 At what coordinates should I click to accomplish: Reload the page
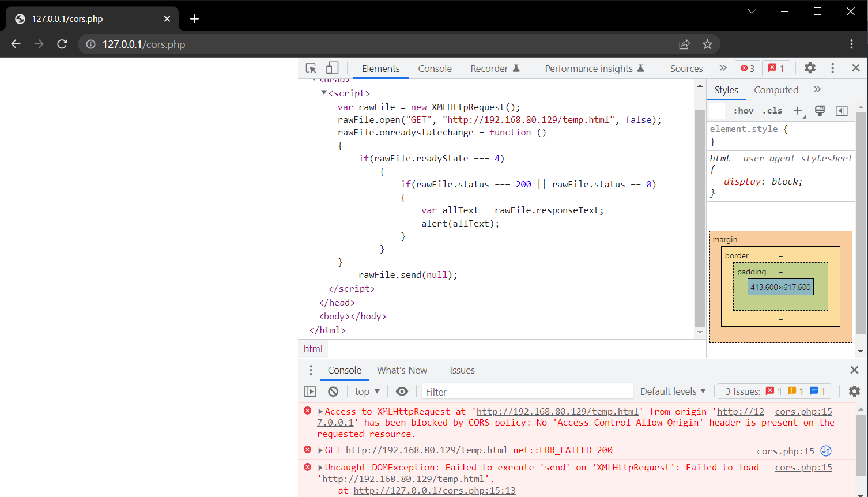62,44
